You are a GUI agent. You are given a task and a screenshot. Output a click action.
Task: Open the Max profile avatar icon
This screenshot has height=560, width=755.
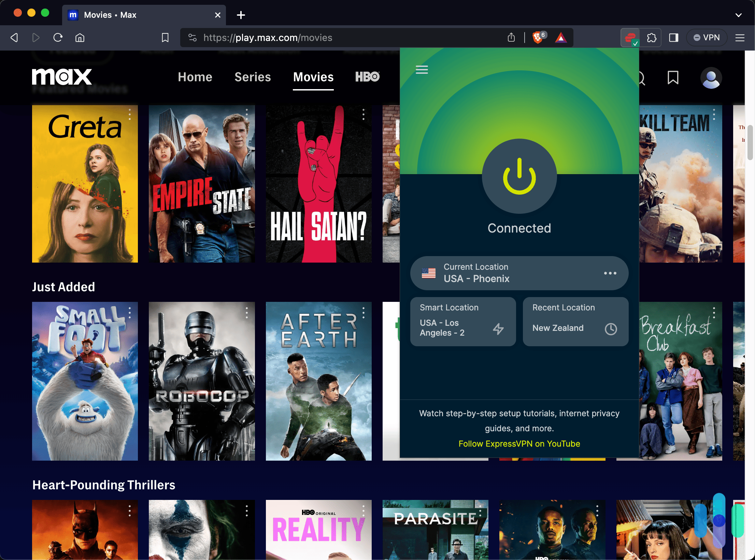click(x=711, y=78)
